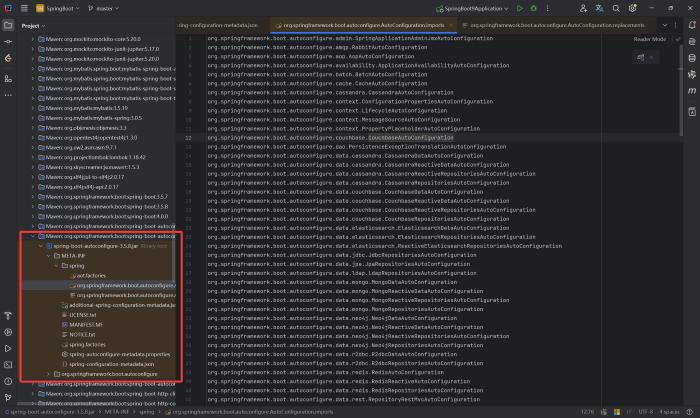
Task: Select the AutoConfiguration.imports editor tab
Action: coord(361,25)
